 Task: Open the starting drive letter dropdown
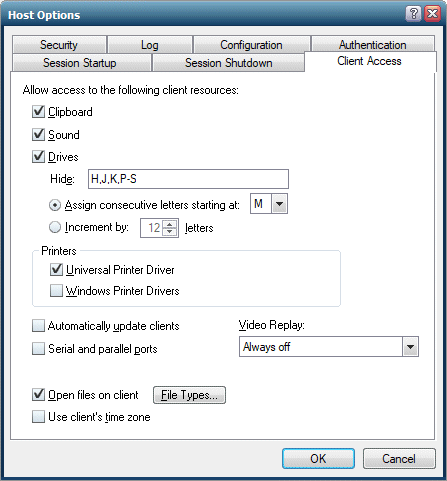[x=279, y=203]
